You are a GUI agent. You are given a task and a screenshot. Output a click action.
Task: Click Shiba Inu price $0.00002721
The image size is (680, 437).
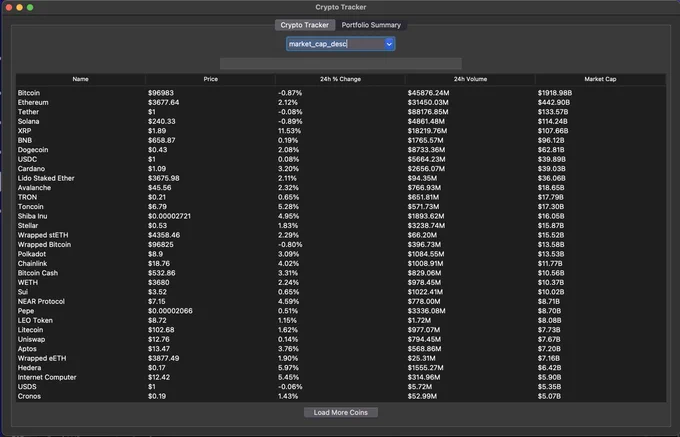click(169, 216)
